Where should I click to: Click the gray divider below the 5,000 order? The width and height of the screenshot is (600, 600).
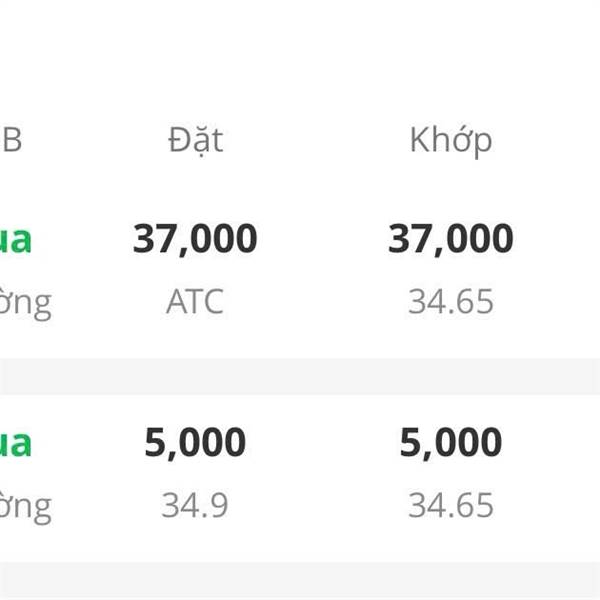pyautogui.click(x=300, y=580)
